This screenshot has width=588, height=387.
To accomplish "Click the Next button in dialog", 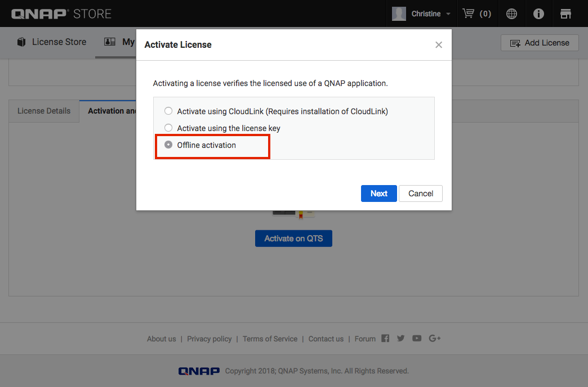I will pos(378,193).
